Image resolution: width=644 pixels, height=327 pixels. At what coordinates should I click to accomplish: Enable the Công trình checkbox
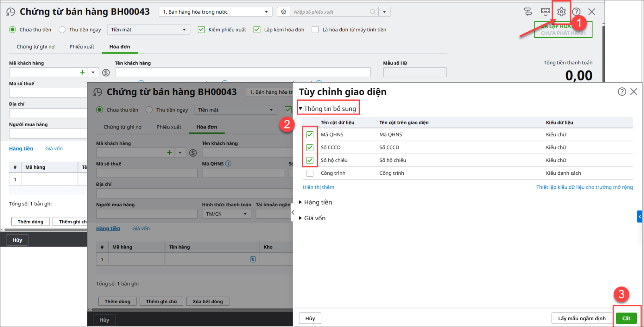pyautogui.click(x=310, y=173)
